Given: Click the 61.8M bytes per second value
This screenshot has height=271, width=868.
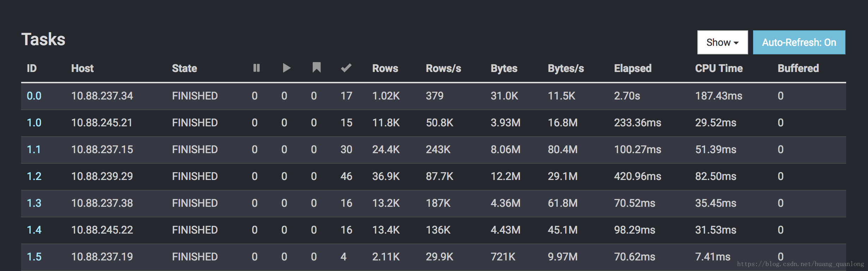Looking at the screenshot, I should point(563,203).
